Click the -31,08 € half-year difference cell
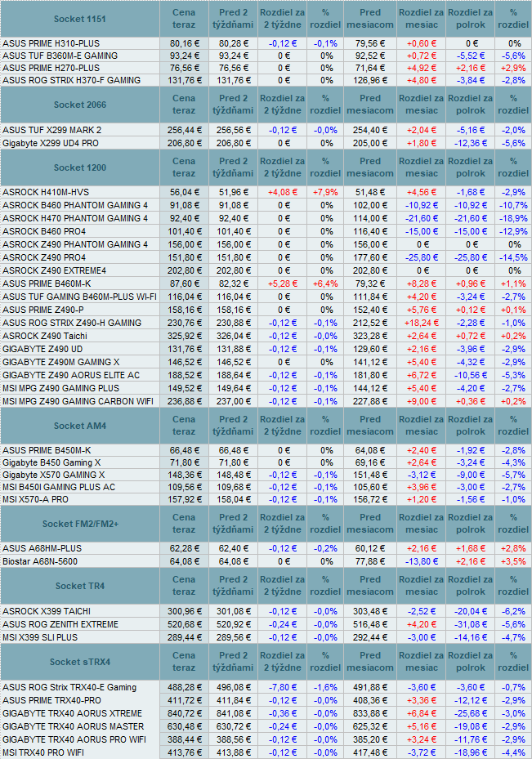 coord(471,624)
